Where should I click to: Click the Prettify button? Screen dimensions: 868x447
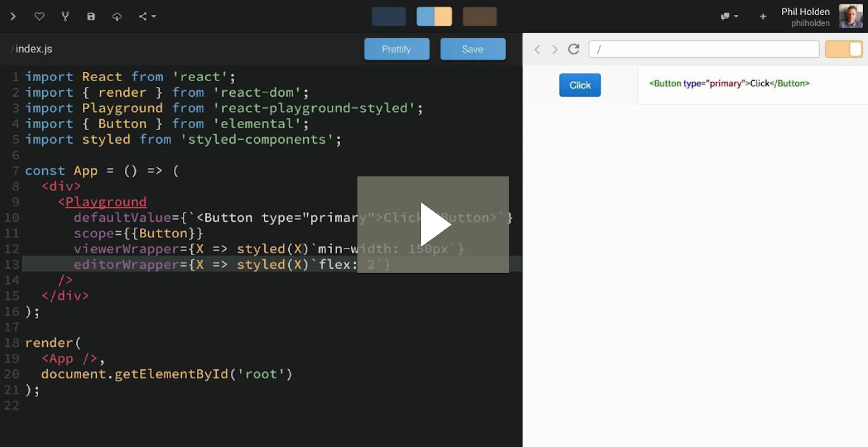[397, 49]
